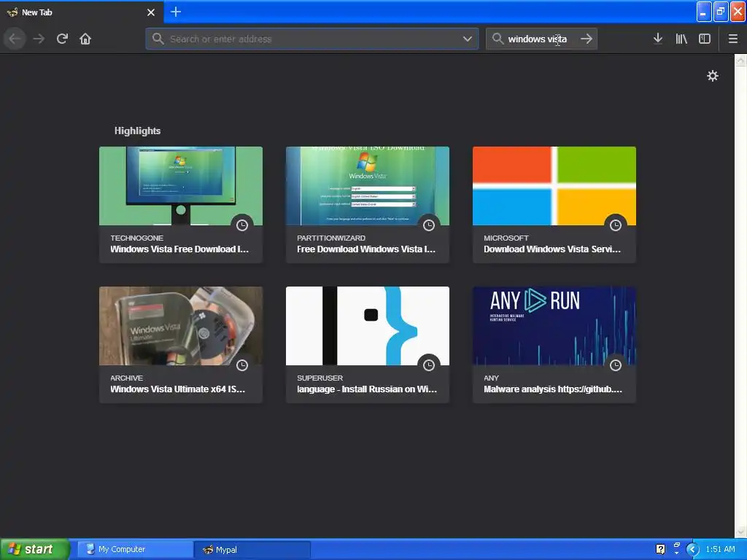
Task: Click 'Malware analysis https://github....' link
Action: coord(553,389)
